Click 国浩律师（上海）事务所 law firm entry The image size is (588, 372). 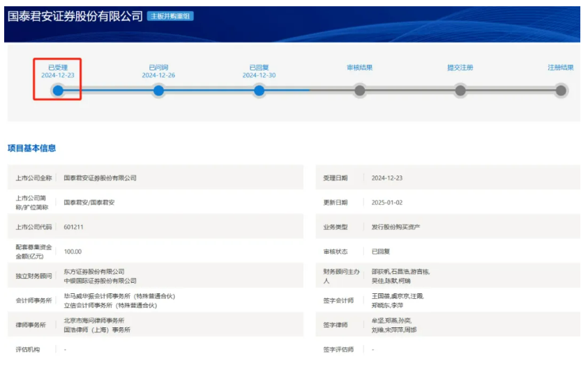[x=97, y=330]
